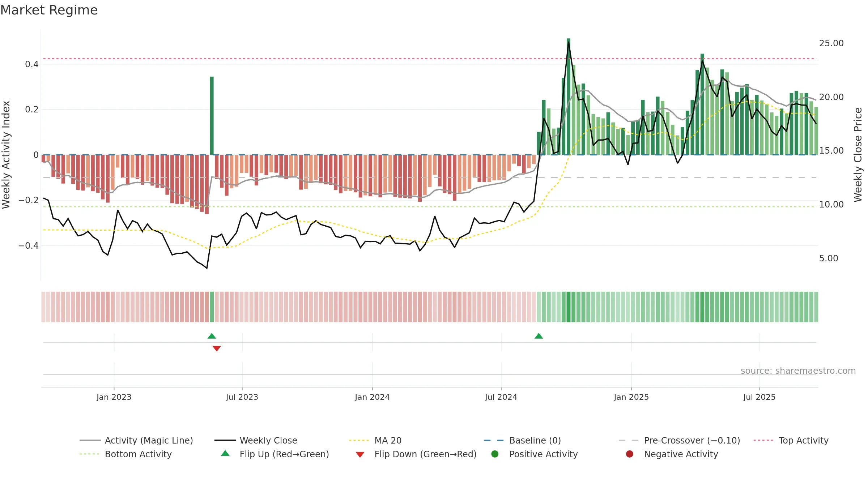The height and width of the screenshot is (488, 868).
Task: Click the Pre-Crossover (−0.10) legend entry
Action: [x=679, y=440]
